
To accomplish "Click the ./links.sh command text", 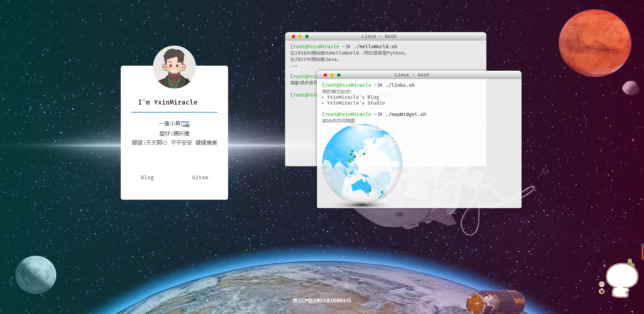I will click(x=400, y=85).
